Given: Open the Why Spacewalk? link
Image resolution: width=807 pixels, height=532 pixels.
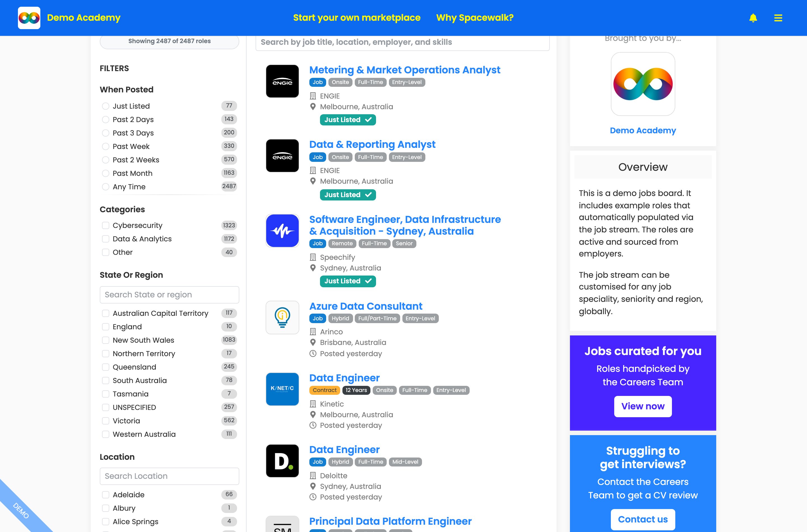Looking at the screenshot, I should coord(474,18).
